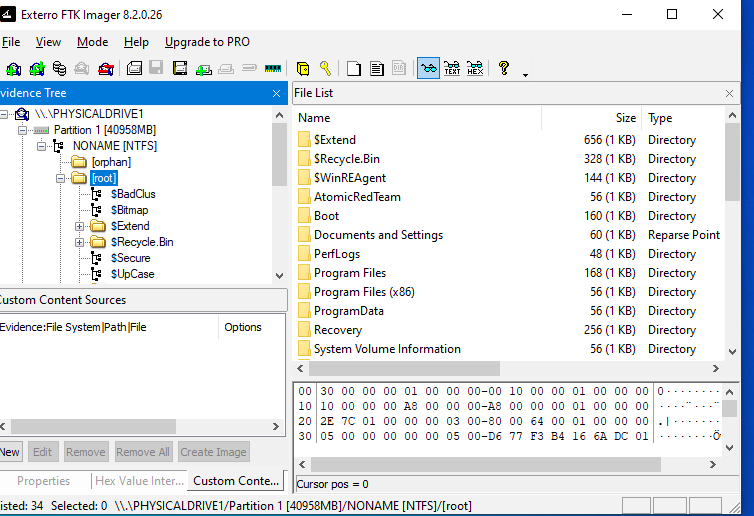The image size is (754, 516).
Task: Click the Capture Memory toolbar icon
Action: [272, 69]
